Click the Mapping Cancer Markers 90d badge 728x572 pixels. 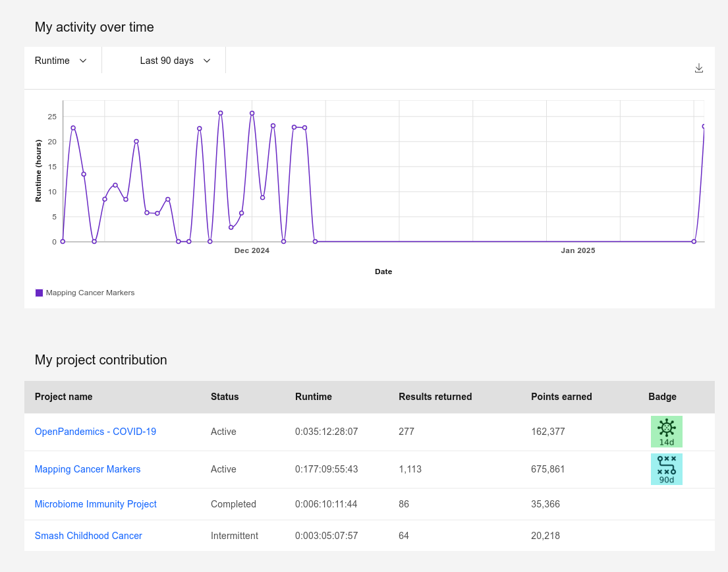coord(666,469)
